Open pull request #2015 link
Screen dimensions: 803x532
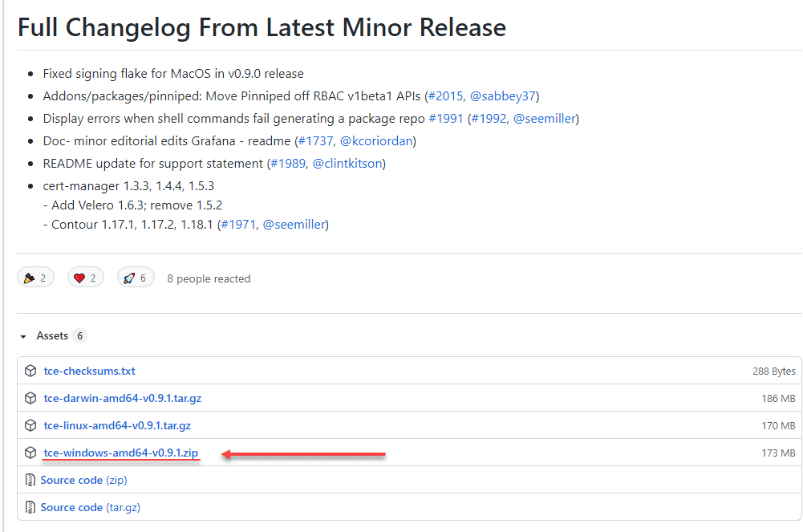(445, 96)
